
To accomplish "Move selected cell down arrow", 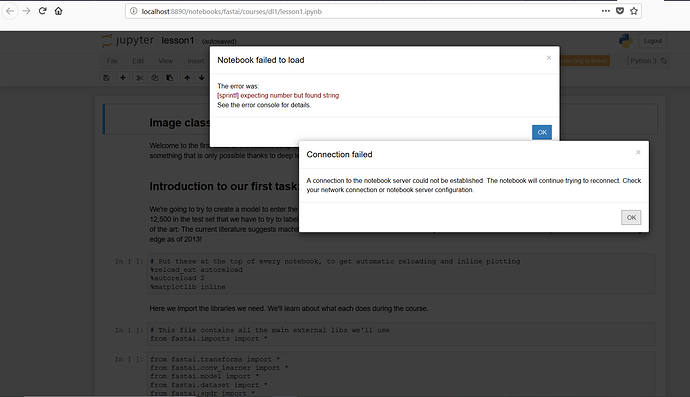I will pyautogui.click(x=202, y=78).
